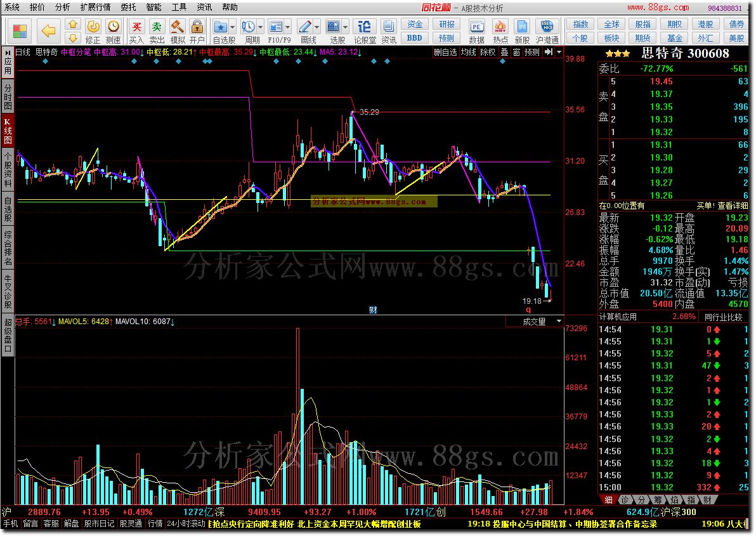The image size is (756, 536).
Task: Open the chart options dropdown arrow top-right
Action: point(559,52)
